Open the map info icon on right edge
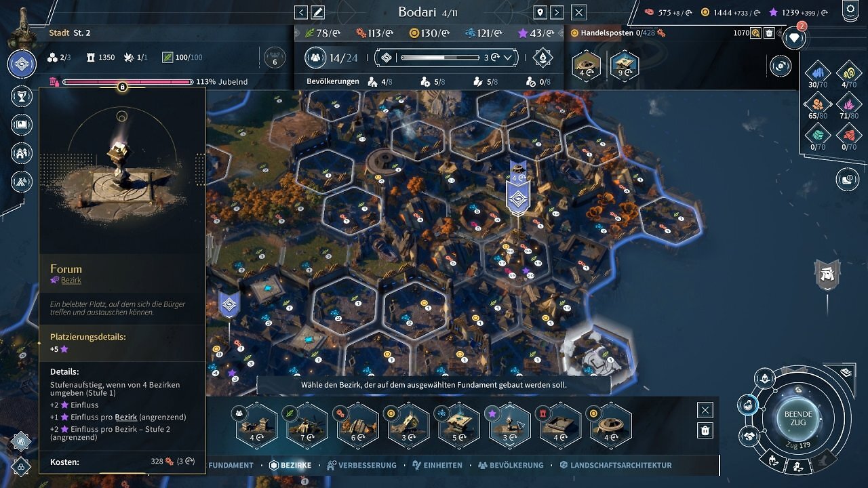Viewport: 868px width, 488px height. point(848,179)
